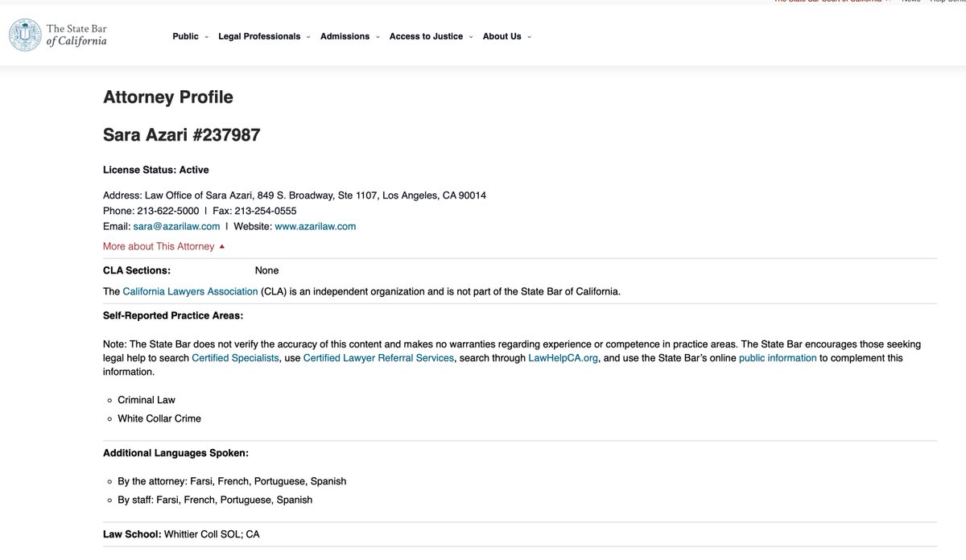
Task: Open the LawHelpCA.org link
Action: (563, 358)
